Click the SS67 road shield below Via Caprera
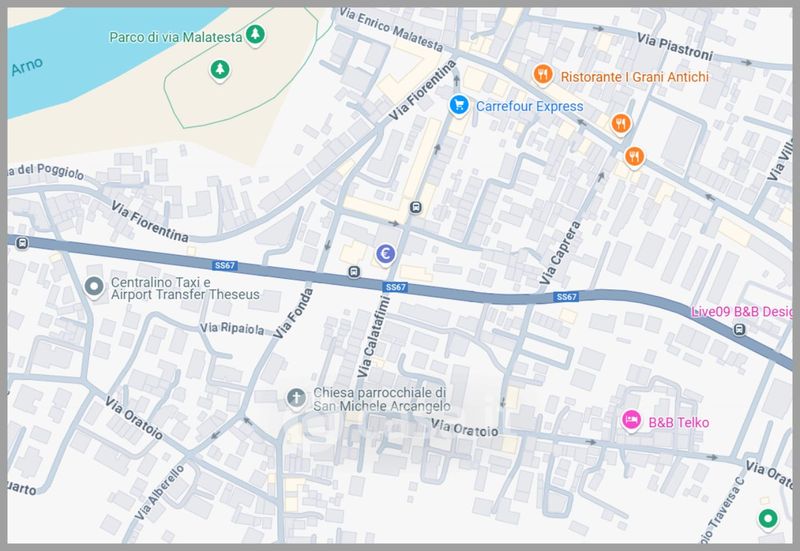Screen dimensions: 800x551 click(566, 296)
